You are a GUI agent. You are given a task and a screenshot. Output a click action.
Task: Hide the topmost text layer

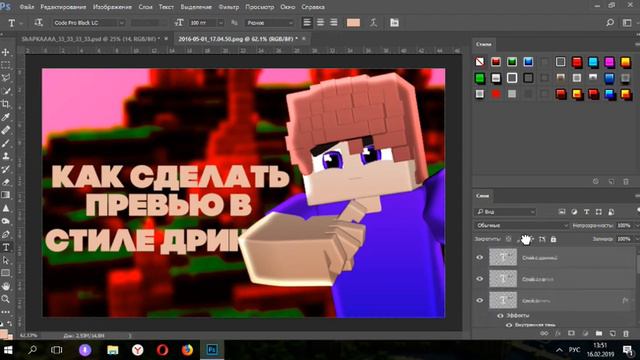pos(480,258)
